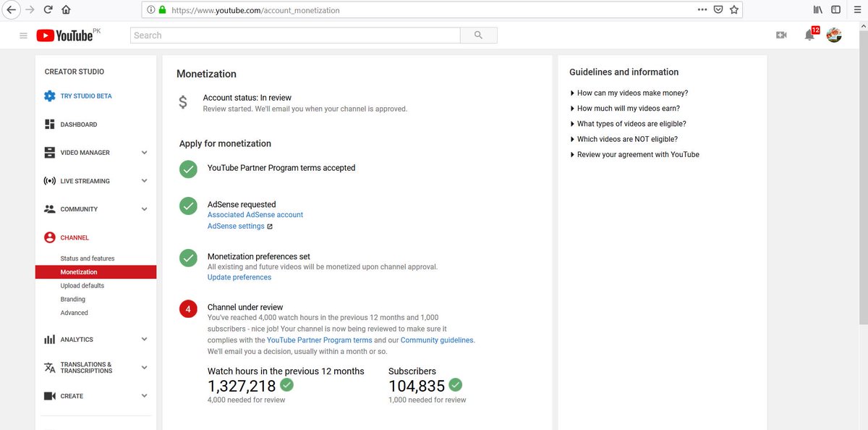Click the Live Streaming broadcast icon

click(x=49, y=181)
